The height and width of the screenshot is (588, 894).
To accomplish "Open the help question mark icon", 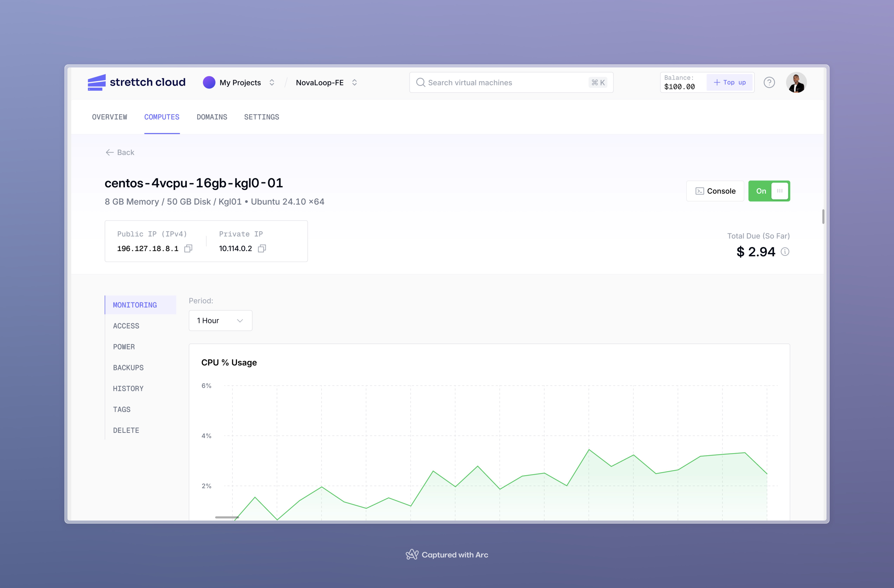I will [x=769, y=82].
